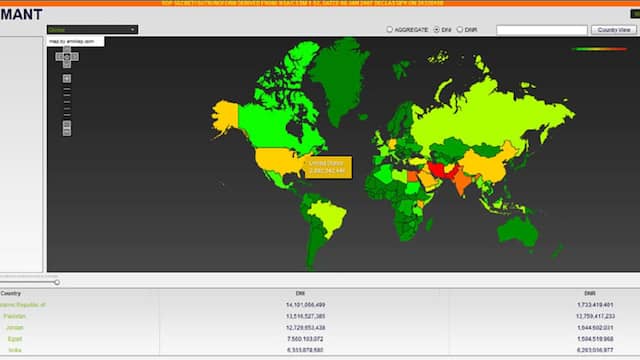Select the DNR radio button

click(460, 29)
